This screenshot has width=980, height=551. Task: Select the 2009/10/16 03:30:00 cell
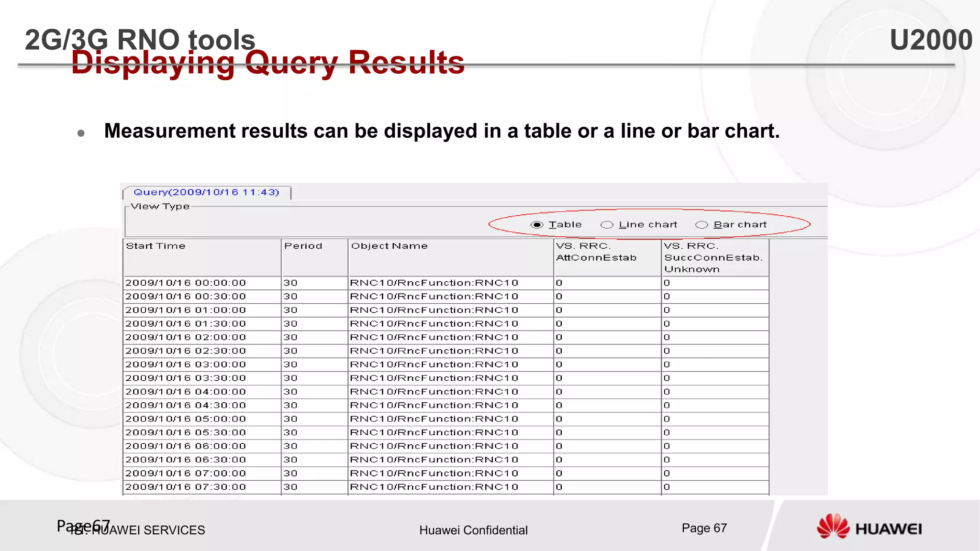202,378
